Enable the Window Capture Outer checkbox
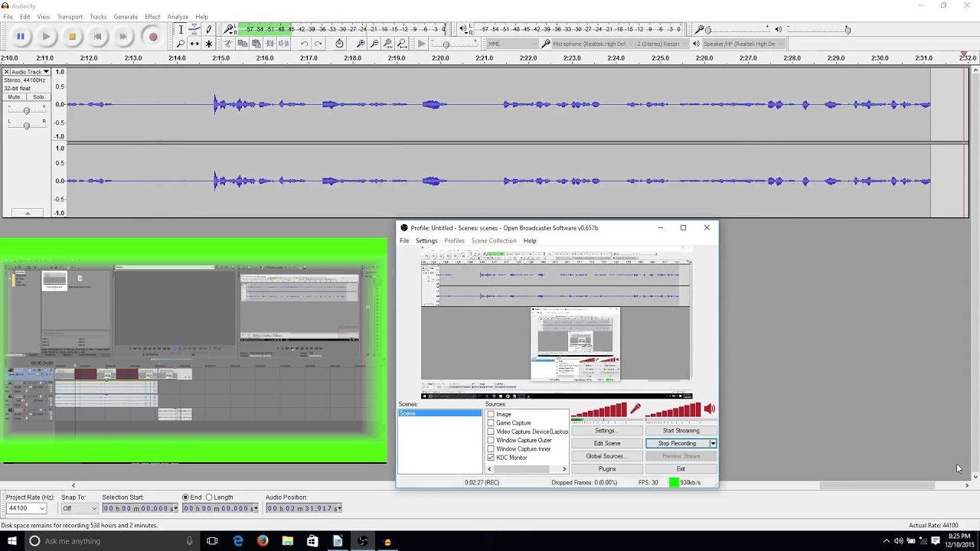980x551 pixels. click(491, 441)
